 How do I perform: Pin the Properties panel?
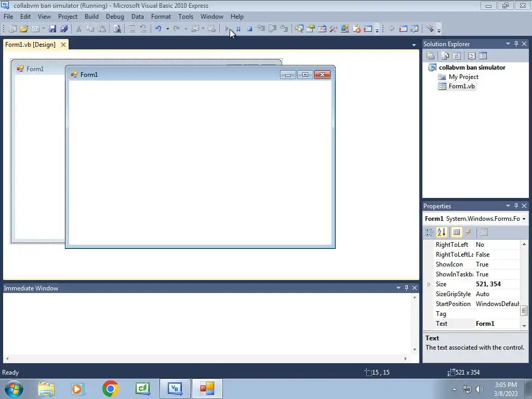pos(516,206)
